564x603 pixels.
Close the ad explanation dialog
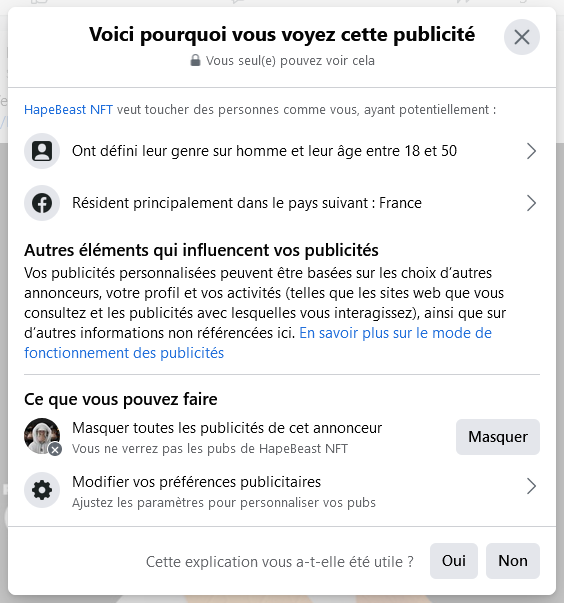pyautogui.click(x=522, y=37)
